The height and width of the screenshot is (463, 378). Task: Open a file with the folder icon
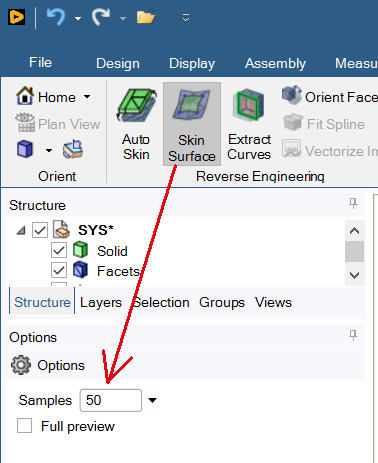146,17
